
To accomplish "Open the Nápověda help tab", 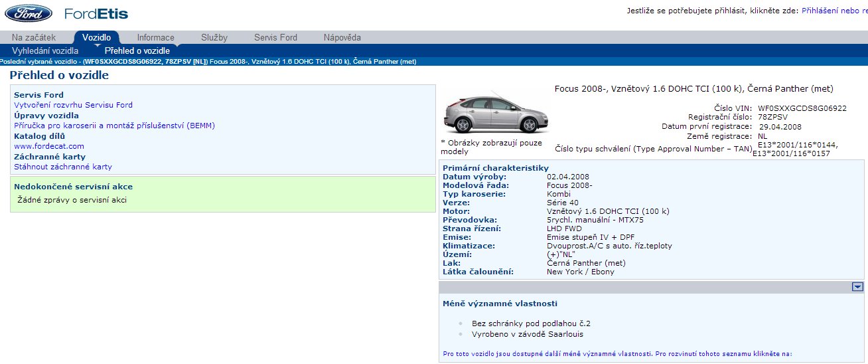I will 342,38.
